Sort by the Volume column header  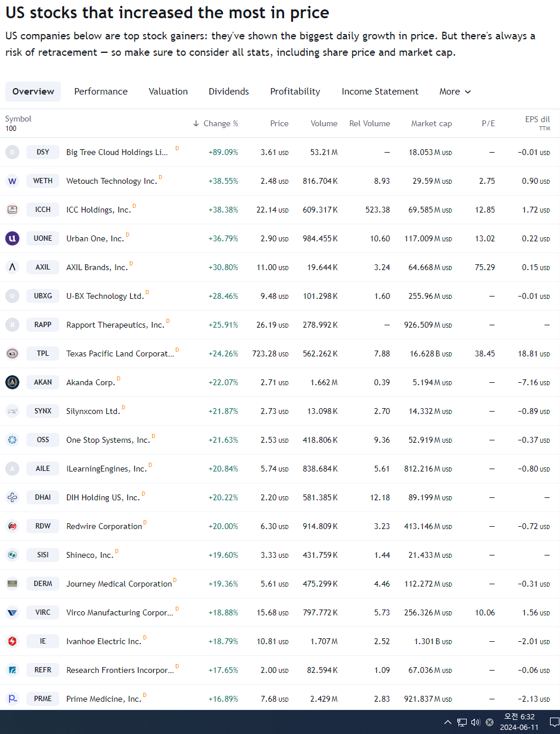tap(324, 123)
